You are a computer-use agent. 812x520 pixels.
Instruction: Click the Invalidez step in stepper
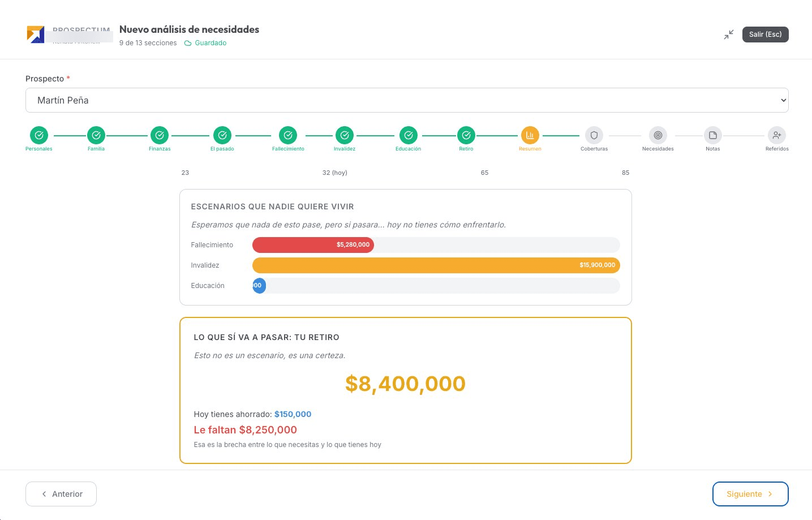(x=345, y=135)
